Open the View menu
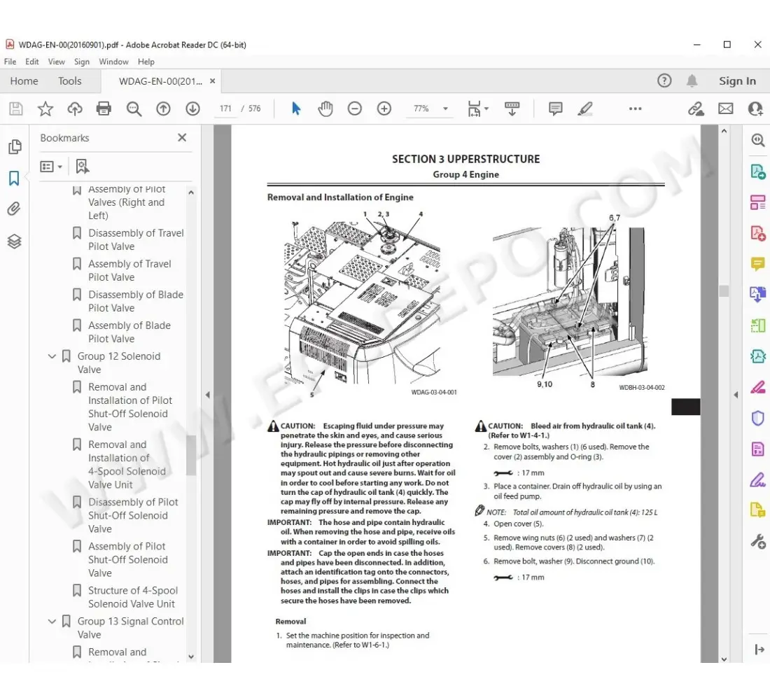The width and height of the screenshot is (770, 700). pyautogui.click(x=56, y=62)
